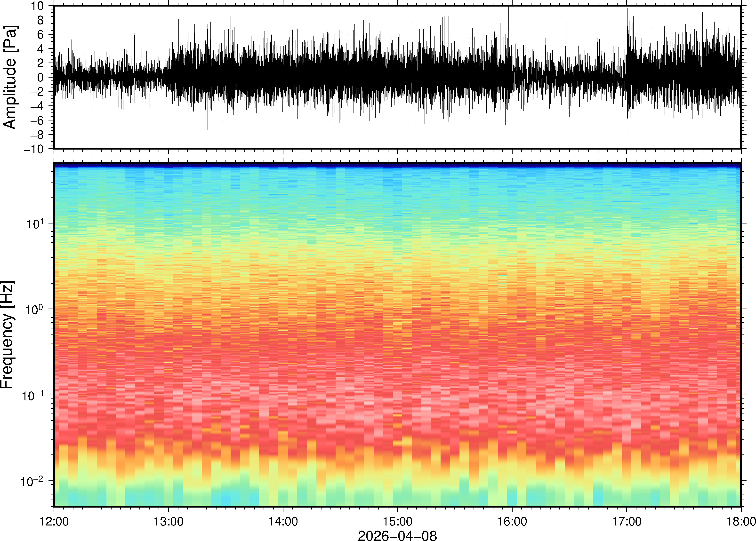This screenshot has width=756, height=541.
Task: Click the −6 amplitude tick label
Action: point(37,120)
